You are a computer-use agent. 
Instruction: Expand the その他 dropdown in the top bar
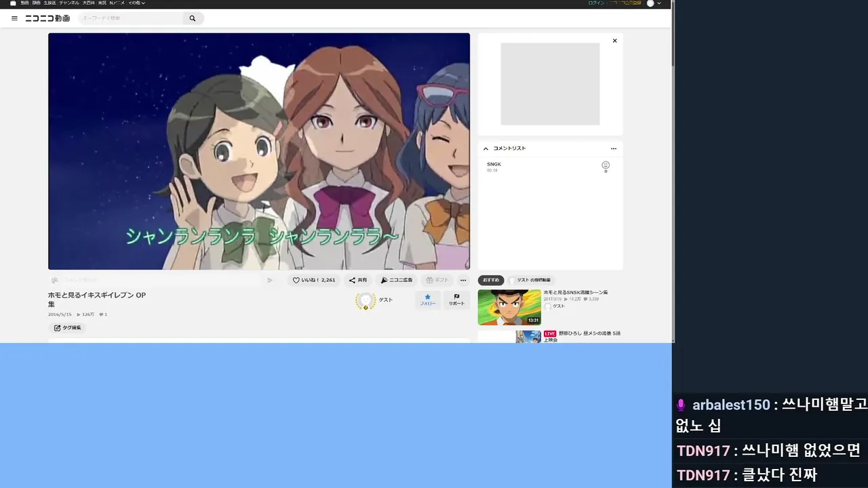pyautogui.click(x=136, y=3)
